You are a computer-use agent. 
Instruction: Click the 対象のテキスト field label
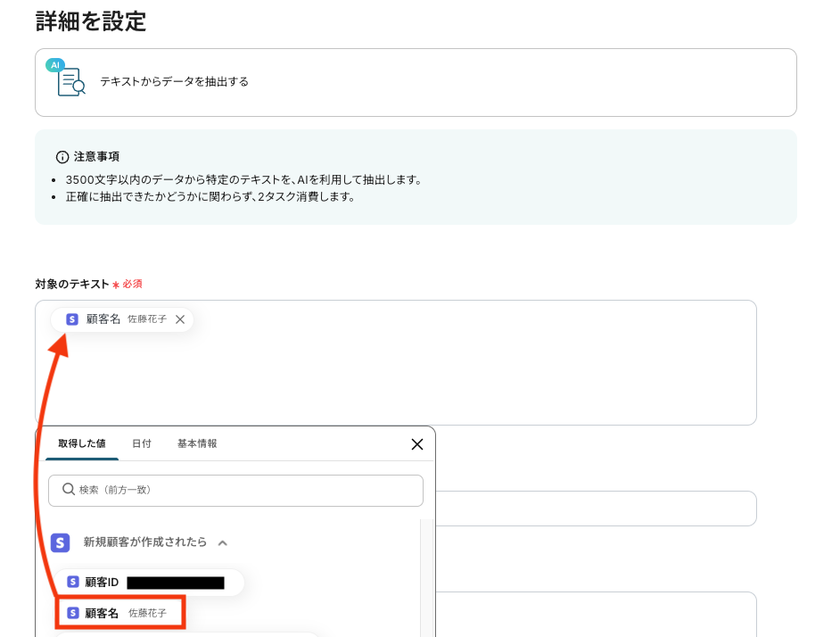(x=72, y=285)
